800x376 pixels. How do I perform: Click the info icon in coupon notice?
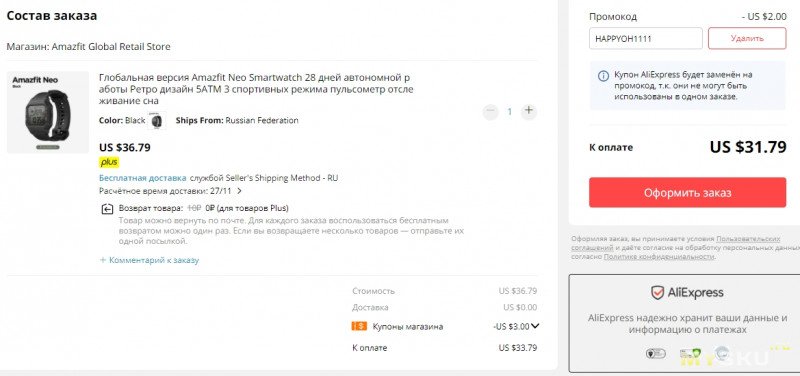pos(603,77)
